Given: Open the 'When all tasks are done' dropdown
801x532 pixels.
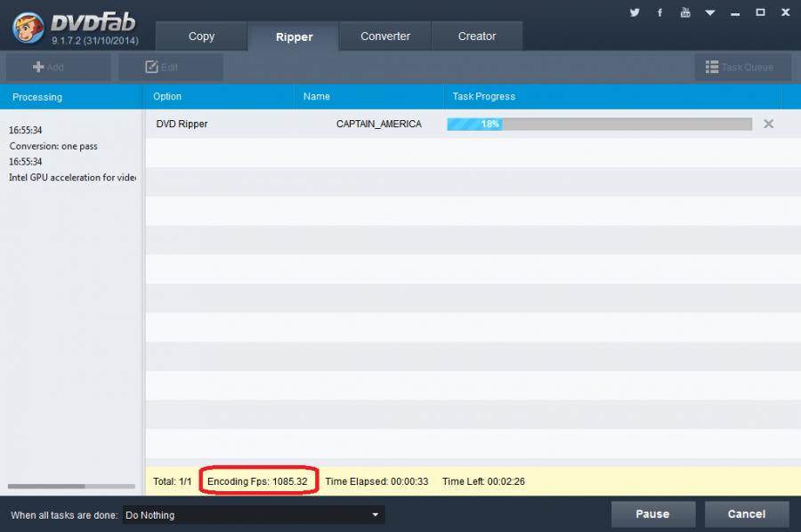Looking at the screenshot, I should [254, 514].
